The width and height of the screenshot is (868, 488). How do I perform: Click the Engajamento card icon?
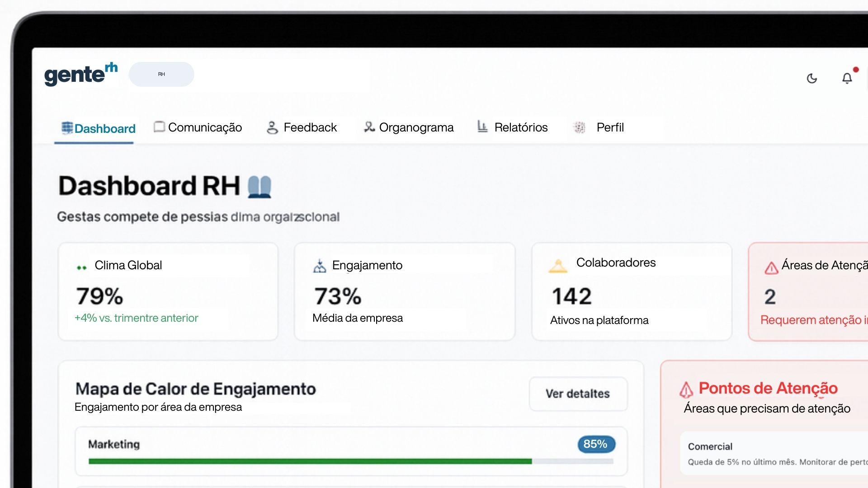click(320, 266)
